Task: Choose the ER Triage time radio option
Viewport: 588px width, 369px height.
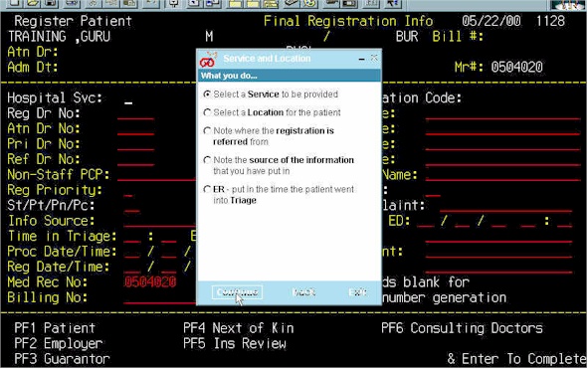Action: click(207, 189)
